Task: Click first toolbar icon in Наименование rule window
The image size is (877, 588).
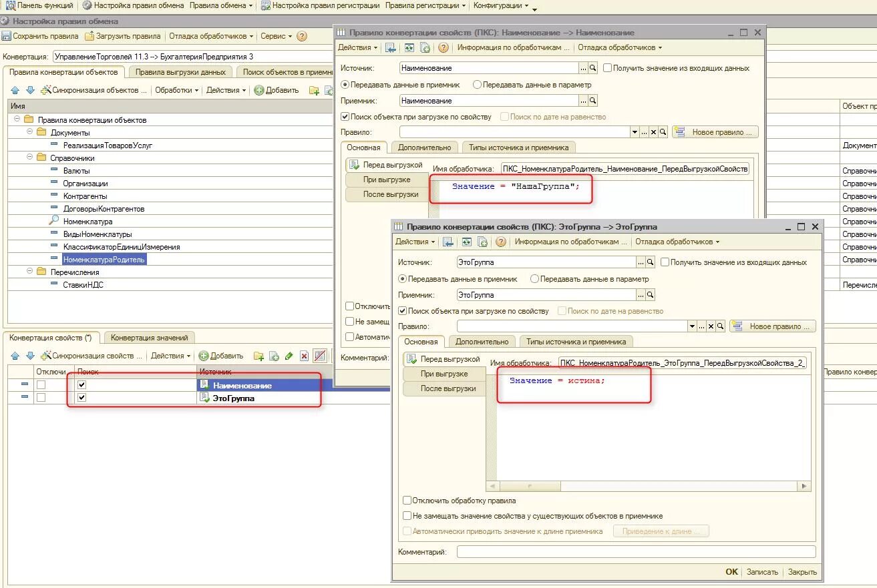Action: pyautogui.click(x=391, y=47)
